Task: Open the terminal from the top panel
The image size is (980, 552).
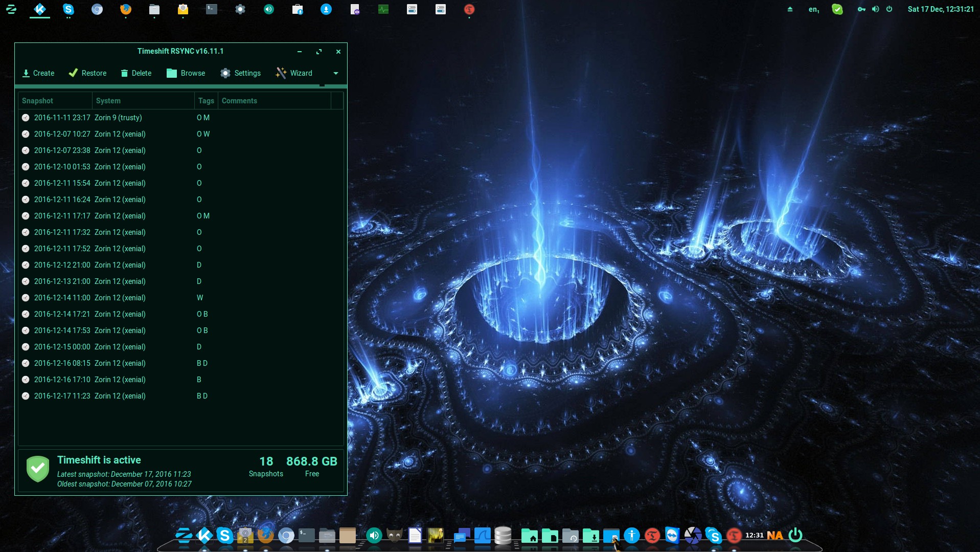Action: coord(212,9)
